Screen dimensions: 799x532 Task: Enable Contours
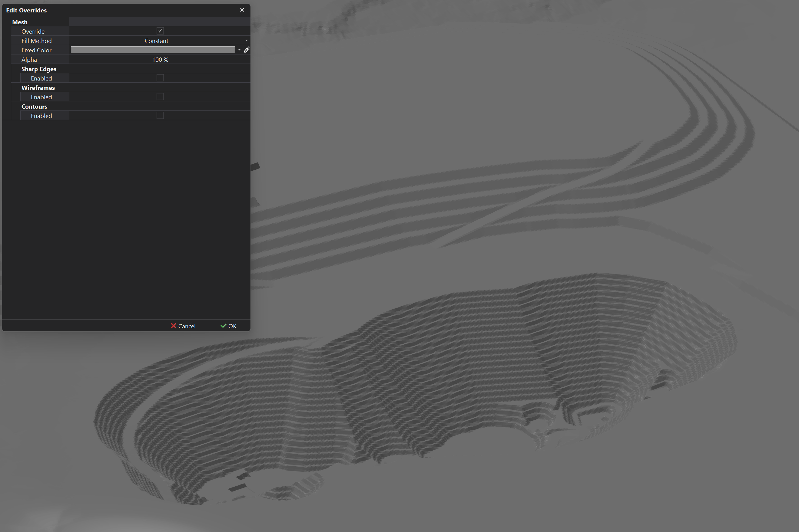[x=160, y=115]
